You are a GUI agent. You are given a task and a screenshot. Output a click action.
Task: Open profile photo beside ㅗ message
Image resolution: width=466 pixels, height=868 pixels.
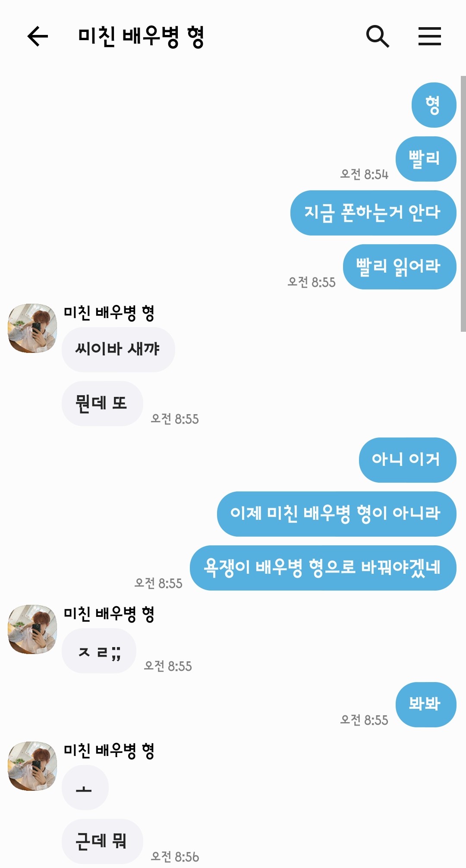pyautogui.click(x=32, y=766)
